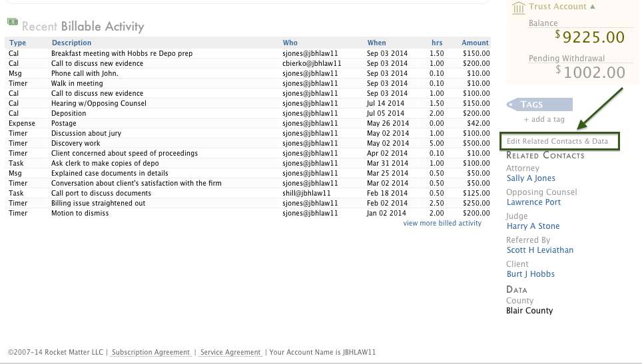Open the Subscription Agreement link

point(151,352)
